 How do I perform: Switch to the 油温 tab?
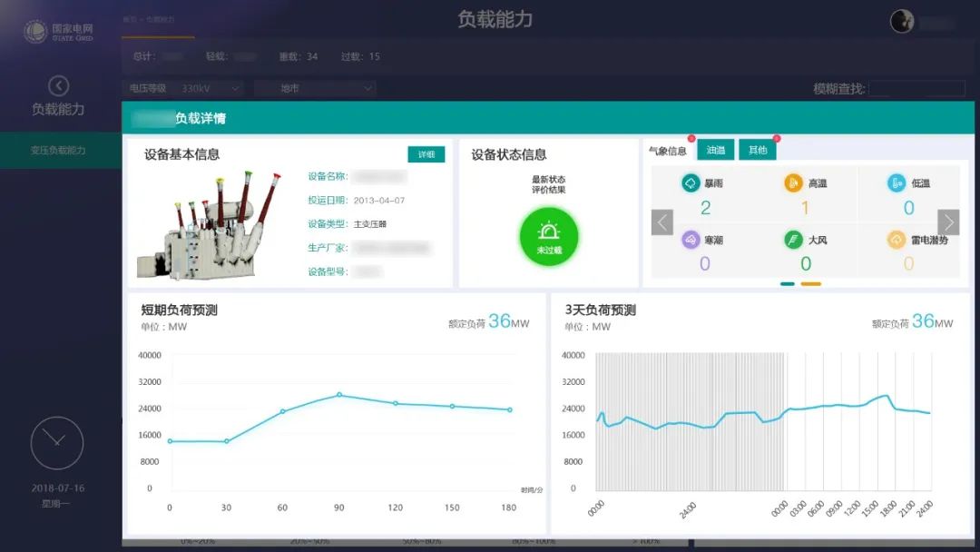(716, 150)
